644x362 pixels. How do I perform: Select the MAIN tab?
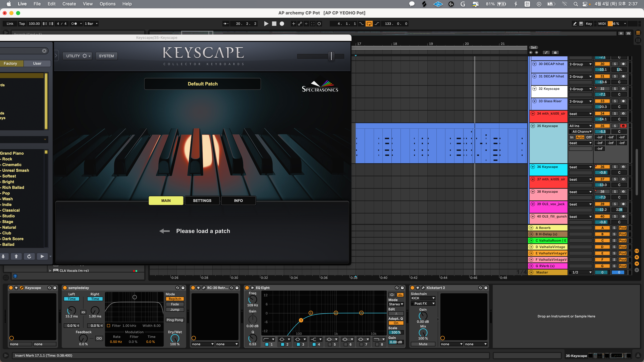pyautogui.click(x=166, y=201)
